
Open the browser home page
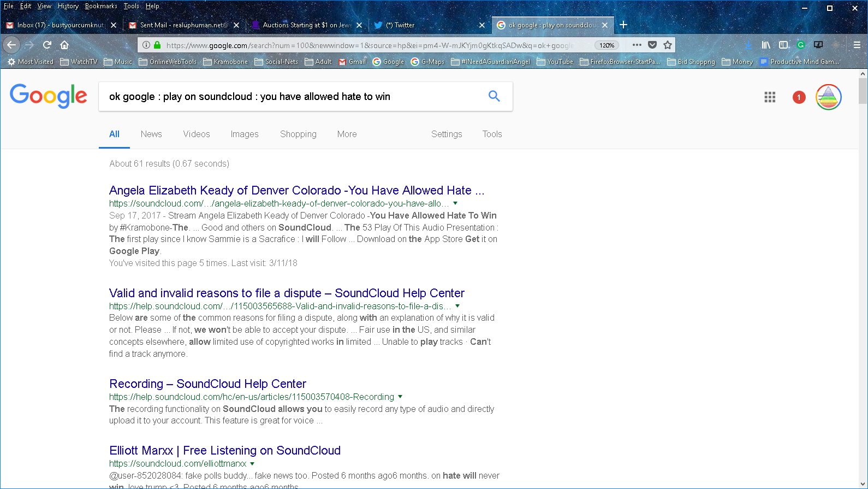coord(64,45)
